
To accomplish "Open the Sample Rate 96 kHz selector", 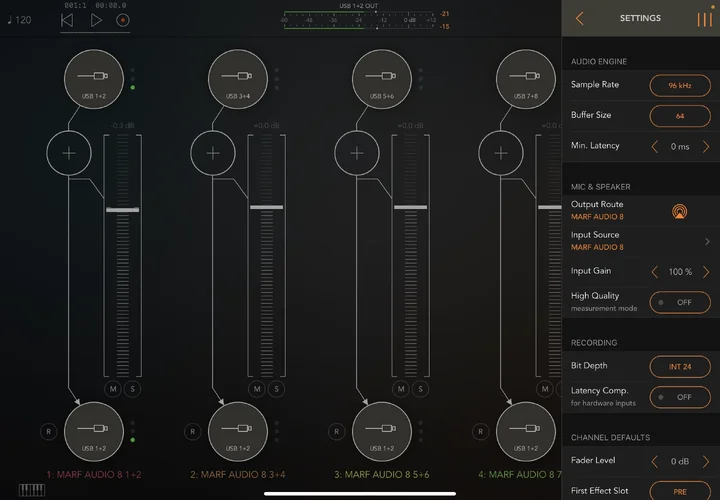I will pos(680,85).
